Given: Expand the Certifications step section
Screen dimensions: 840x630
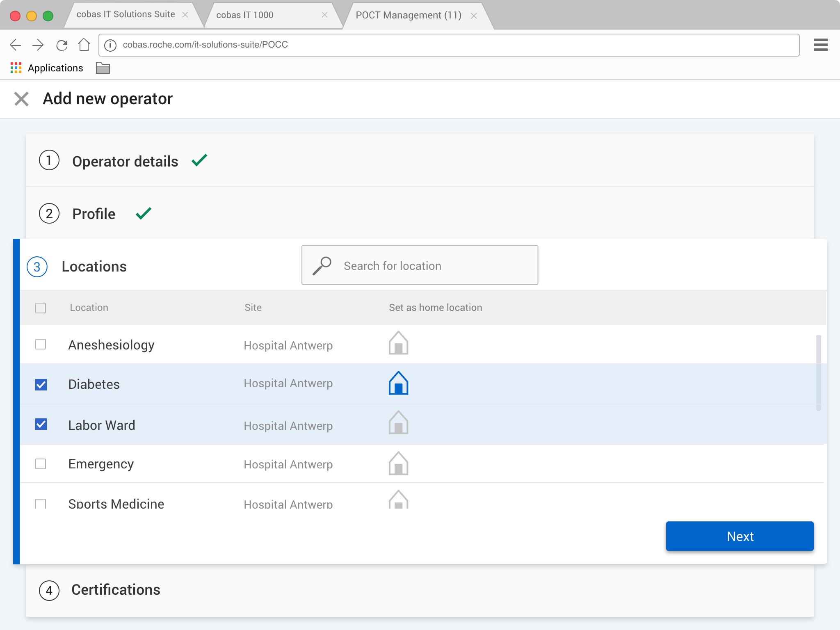Looking at the screenshot, I should coord(116,590).
